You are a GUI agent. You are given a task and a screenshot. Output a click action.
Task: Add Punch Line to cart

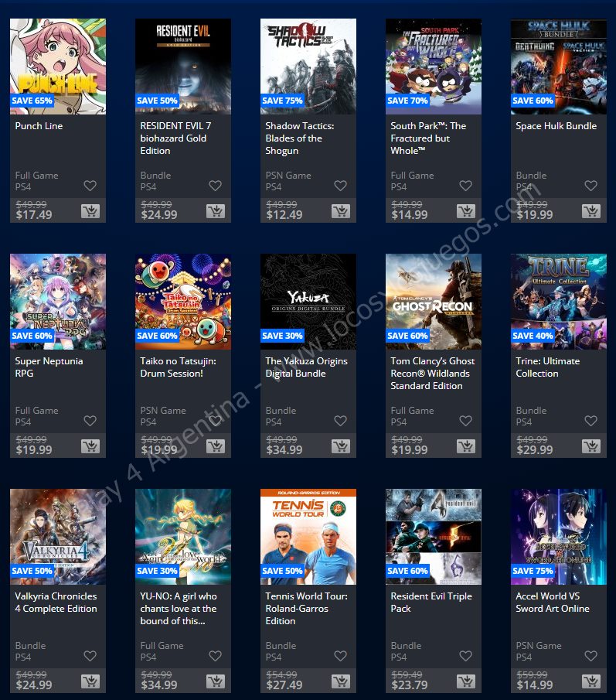coord(90,210)
